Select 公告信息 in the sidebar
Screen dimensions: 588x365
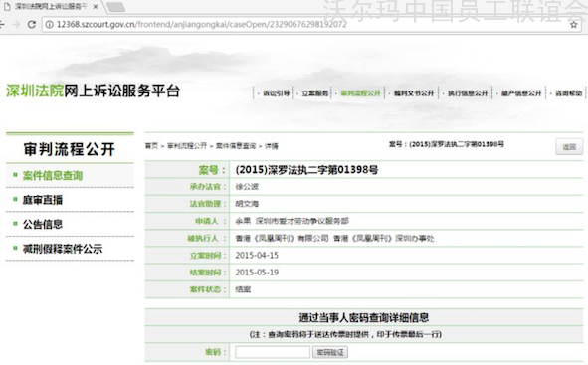43,224
